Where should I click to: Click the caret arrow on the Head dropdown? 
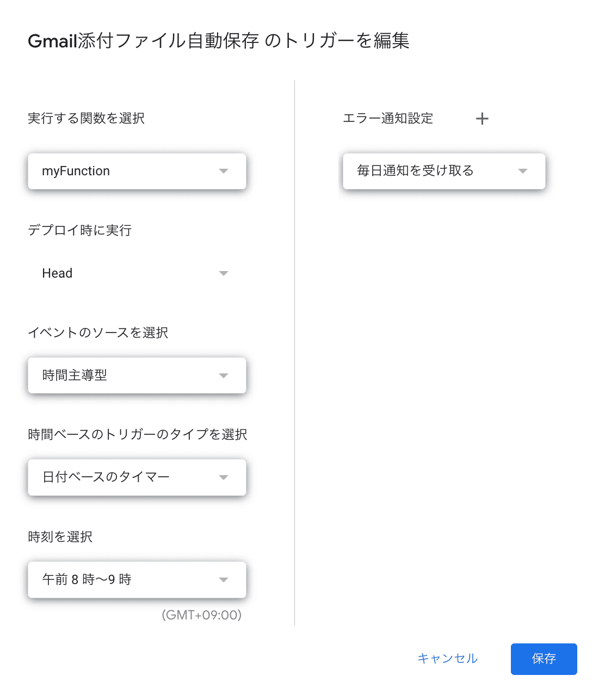224,273
